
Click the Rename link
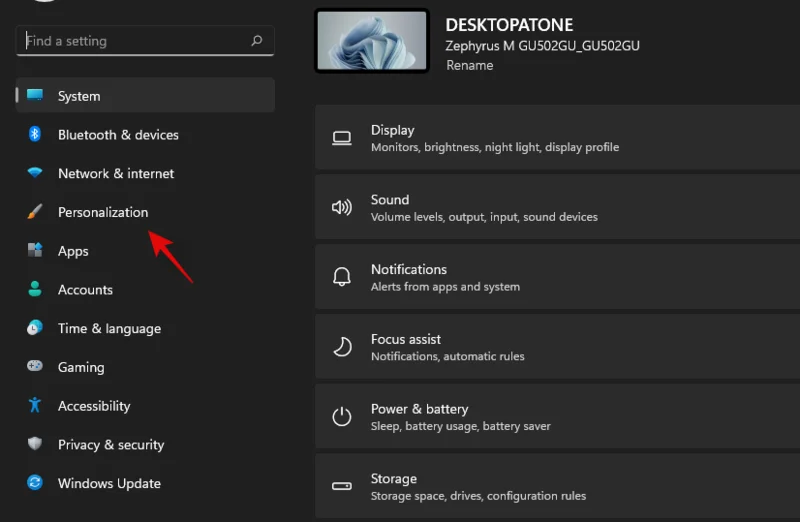click(x=469, y=65)
